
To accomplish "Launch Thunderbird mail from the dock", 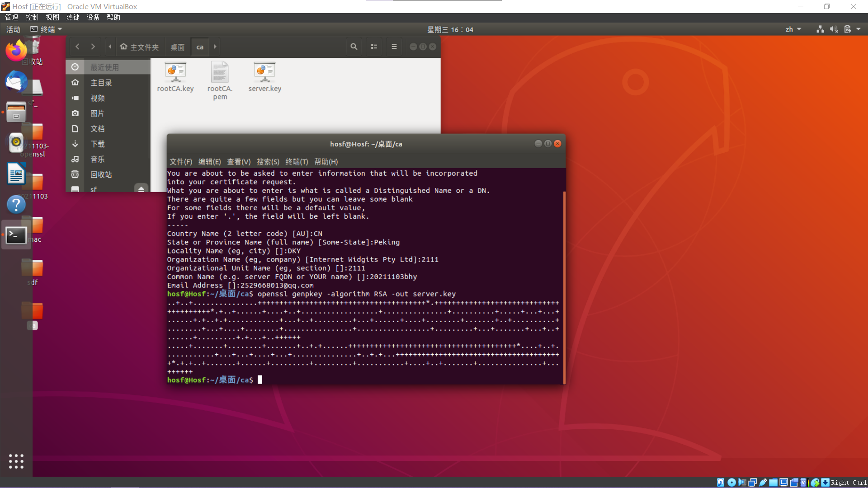I will 16,82.
